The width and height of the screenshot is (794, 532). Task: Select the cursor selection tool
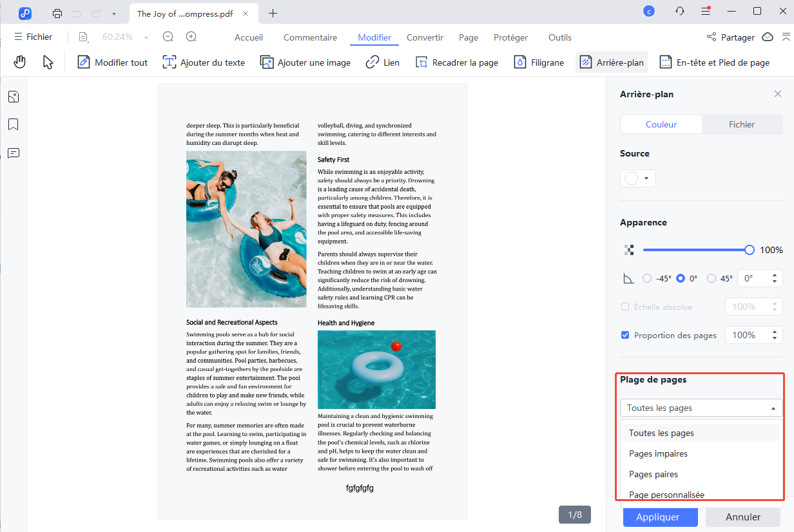tap(46, 61)
